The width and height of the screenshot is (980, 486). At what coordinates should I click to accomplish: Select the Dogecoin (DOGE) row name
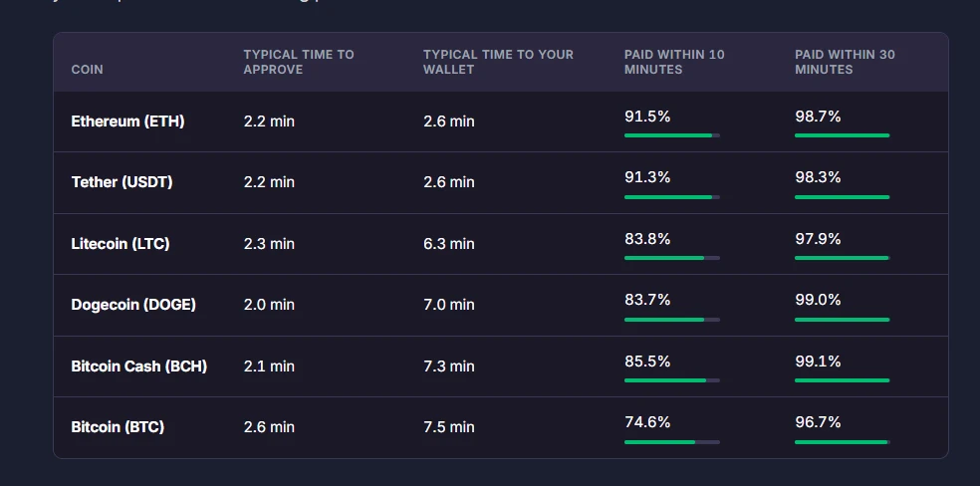[x=133, y=304]
